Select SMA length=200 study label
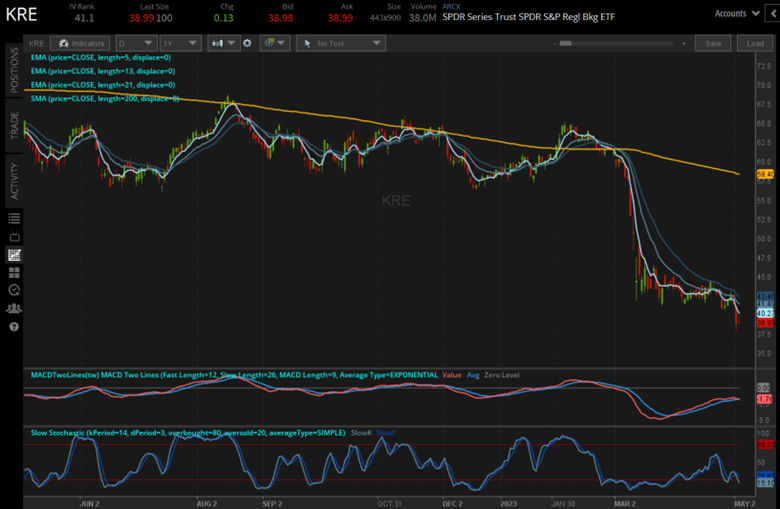 104,99
